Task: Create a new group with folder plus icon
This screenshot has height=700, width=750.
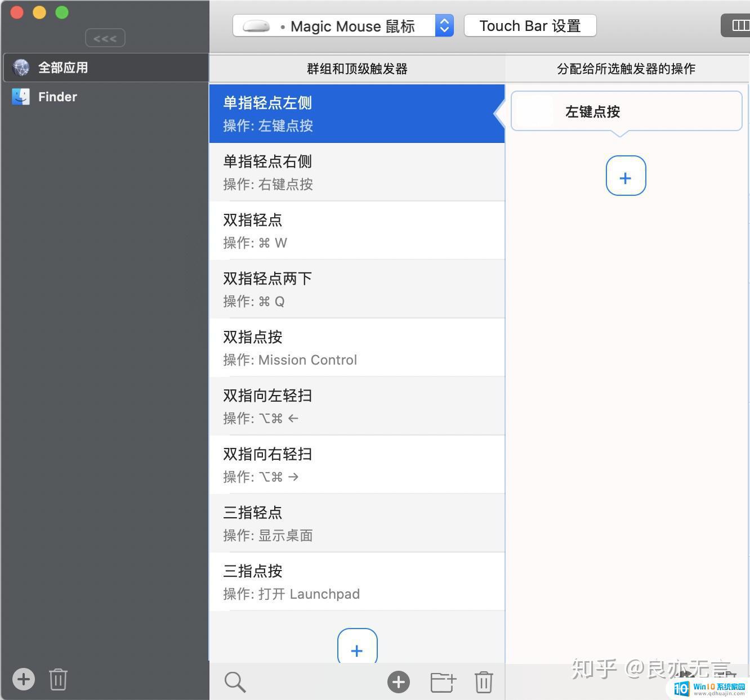Action: pos(443,682)
